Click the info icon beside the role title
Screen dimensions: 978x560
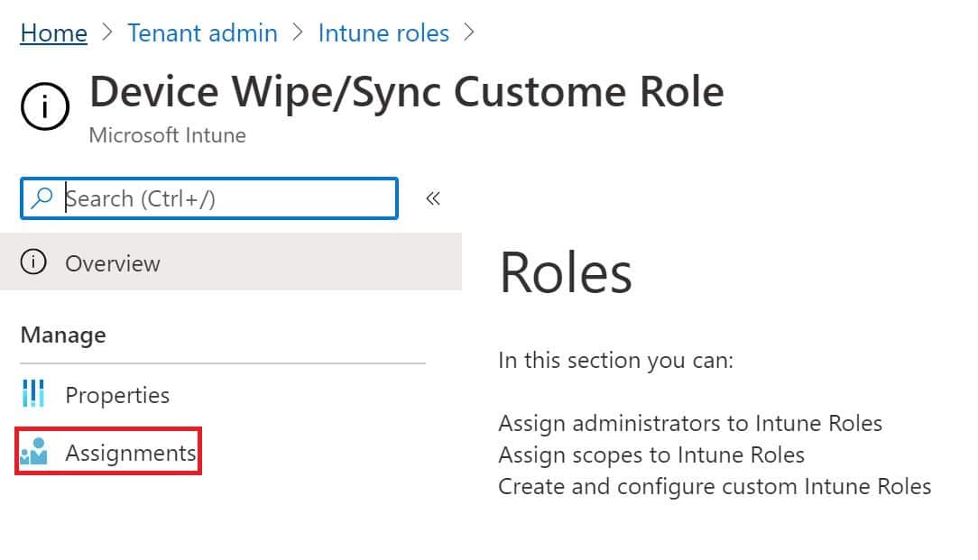pos(44,106)
